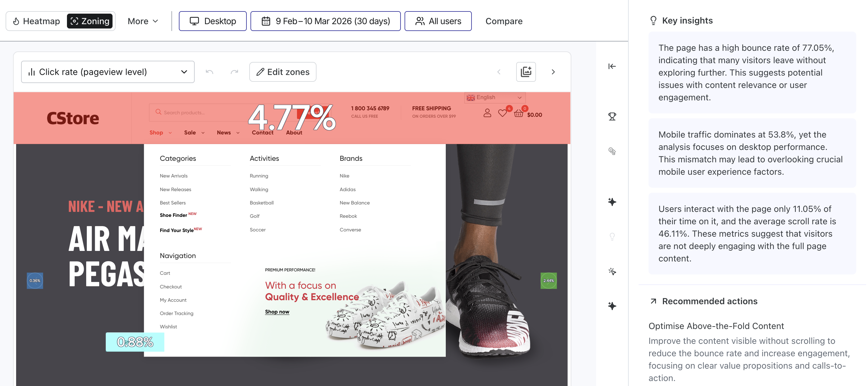The width and height of the screenshot is (868, 386).
Task: Open the About nav item
Action: tap(294, 133)
